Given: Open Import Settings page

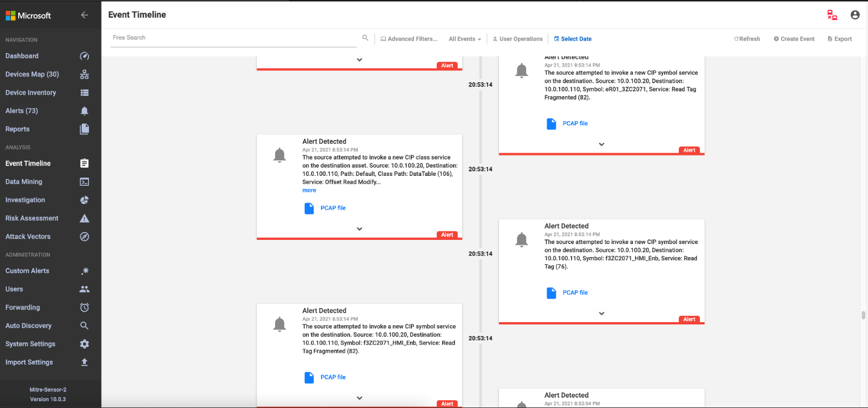Looking at the screenshot, I should (x=29, y=362).
